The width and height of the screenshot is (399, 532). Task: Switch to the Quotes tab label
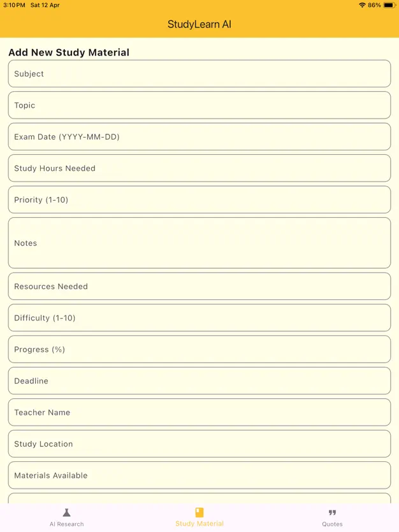[x=332, y=524]
